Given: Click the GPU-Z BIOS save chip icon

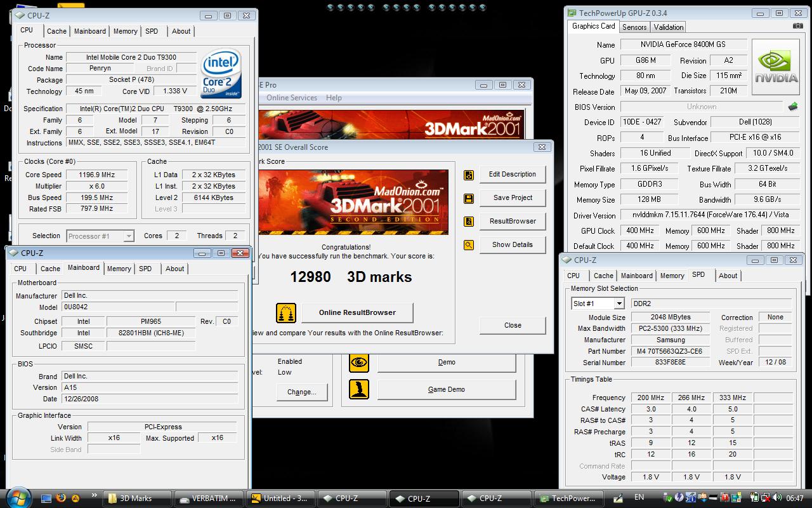Looking at the screenshot, I should click(x=792, y=107).
